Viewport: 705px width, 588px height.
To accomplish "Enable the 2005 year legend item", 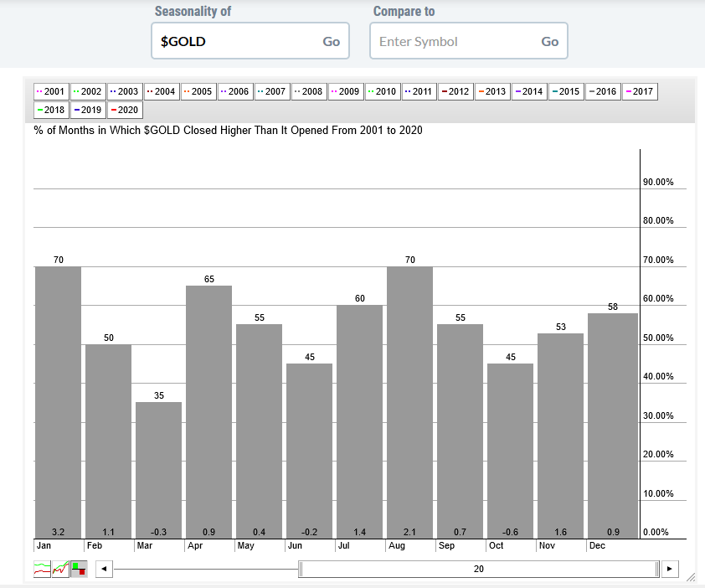I will 198,92.
